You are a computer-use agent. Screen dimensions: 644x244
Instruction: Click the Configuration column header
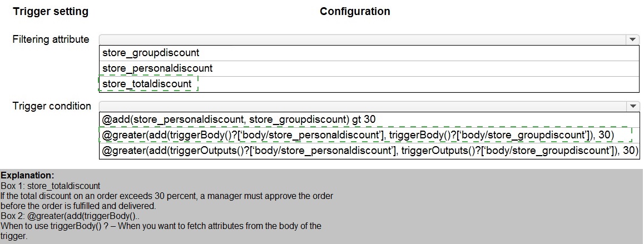pyautogui.click(x=355, y=12)
